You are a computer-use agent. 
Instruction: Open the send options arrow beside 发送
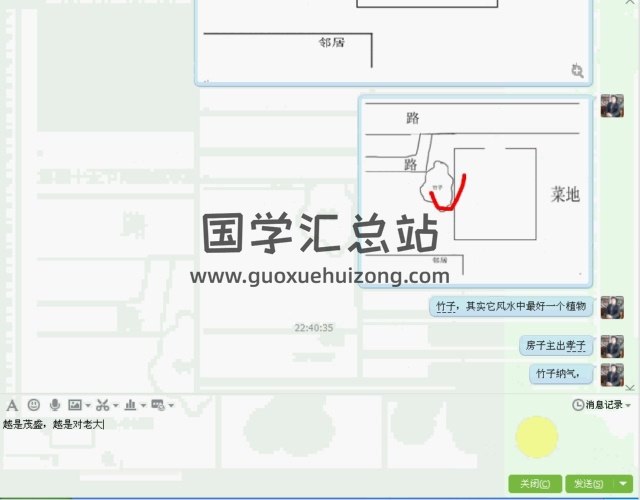pos(623,484)
